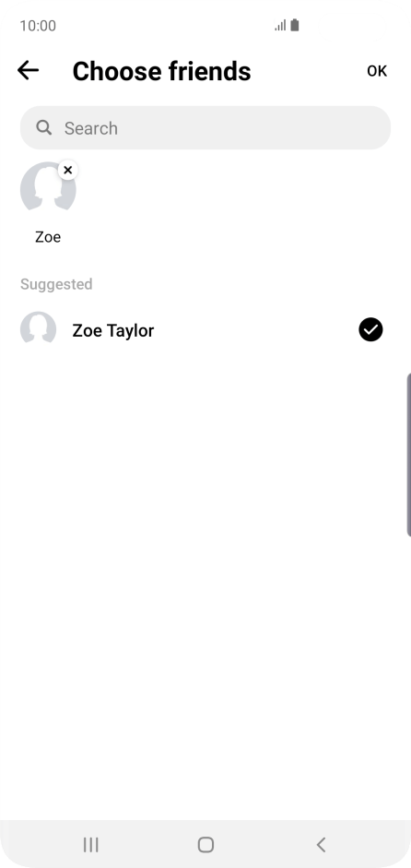This screenshot has height=868, width=411.
Task: Tap the 10:00 clock in status bar
Action: [38, 26]
